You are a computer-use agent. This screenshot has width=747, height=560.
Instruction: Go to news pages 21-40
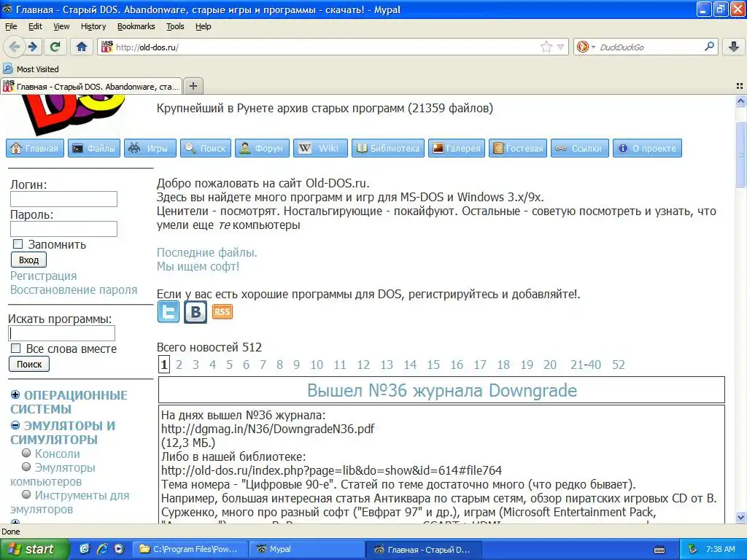(x=586, y=365)
